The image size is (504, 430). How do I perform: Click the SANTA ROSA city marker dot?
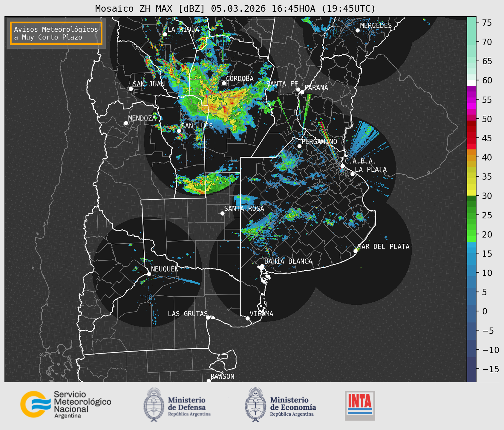[222, 213]
